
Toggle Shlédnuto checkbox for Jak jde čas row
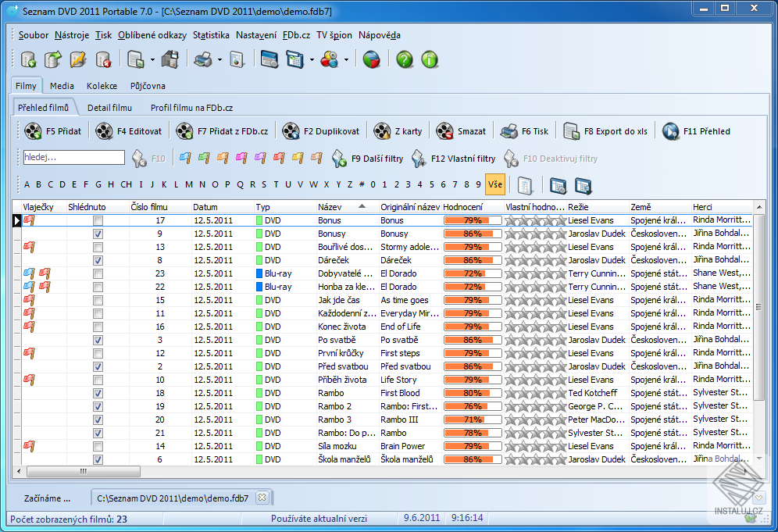point(98,300)
